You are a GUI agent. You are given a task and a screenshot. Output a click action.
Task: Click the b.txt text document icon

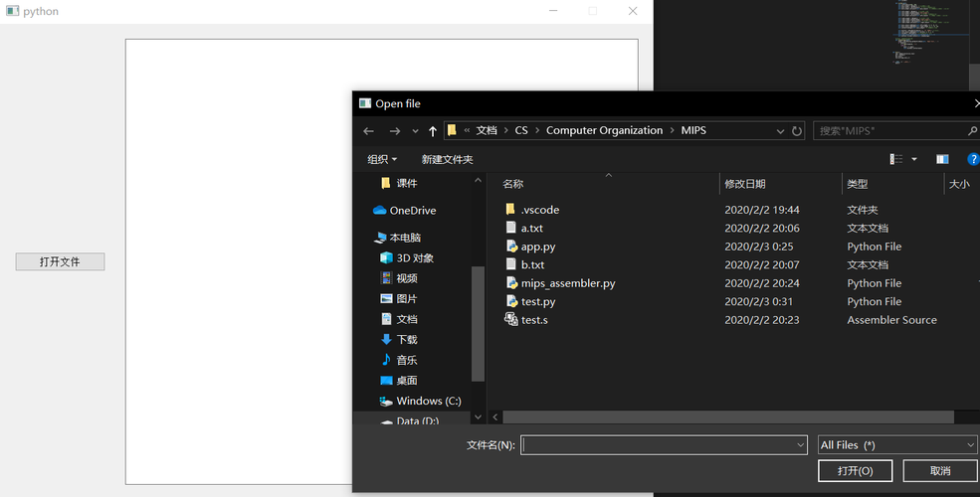pyautogui.click(x=510, y=264)
